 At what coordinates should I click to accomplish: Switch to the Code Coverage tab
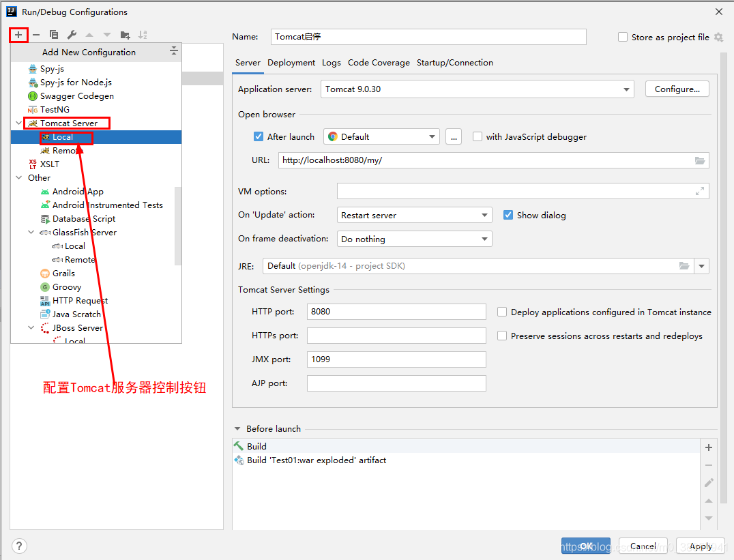[379, 63]
